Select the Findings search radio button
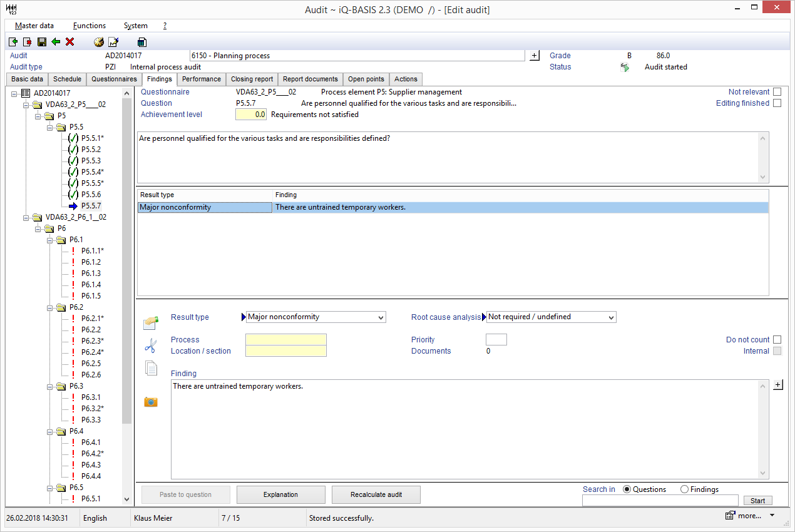Viewport: 795px width, 532px height. (x=684, y=489)
